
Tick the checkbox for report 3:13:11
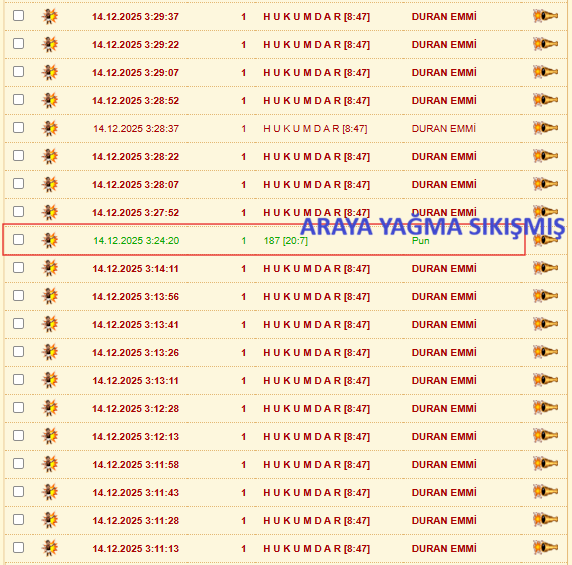(19, 380)
